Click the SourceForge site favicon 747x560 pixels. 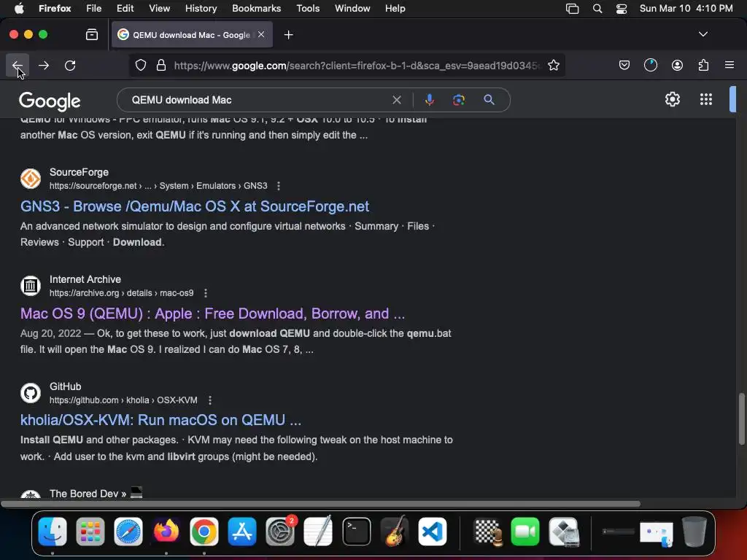point(31,179)
